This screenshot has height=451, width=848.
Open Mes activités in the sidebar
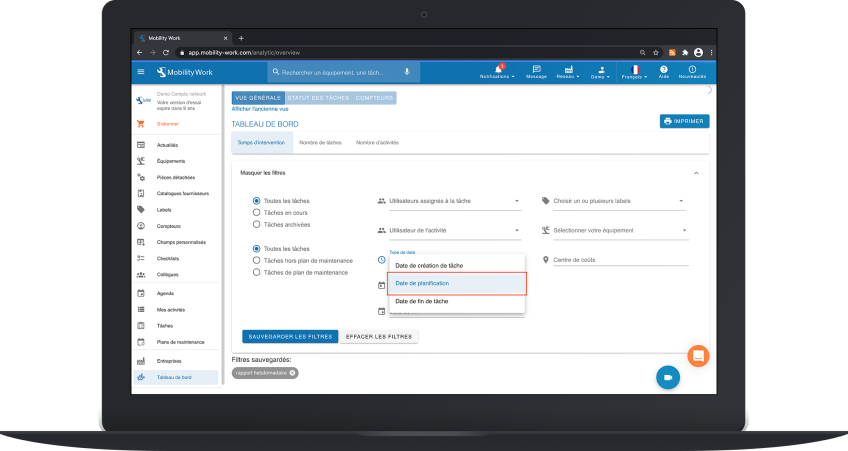coord(171,310)
